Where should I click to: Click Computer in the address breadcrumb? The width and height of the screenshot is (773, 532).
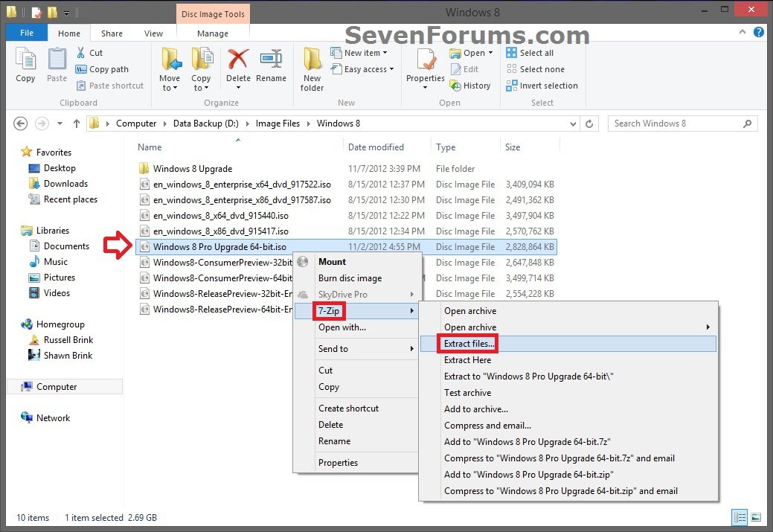(x=136, y=124)
